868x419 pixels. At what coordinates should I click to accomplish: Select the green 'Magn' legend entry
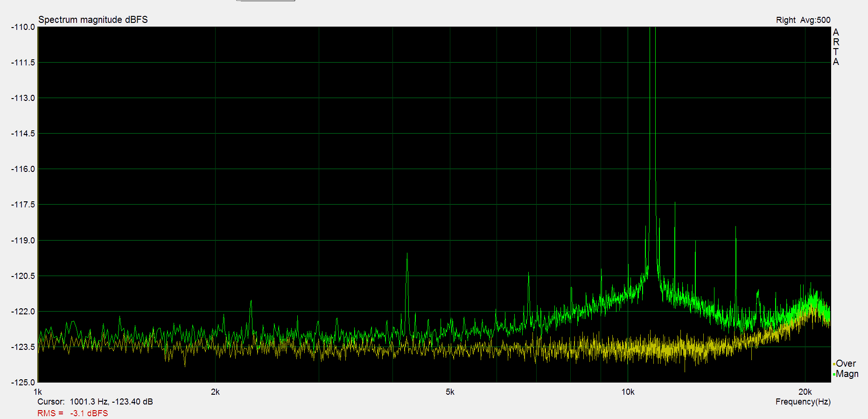[846, 374]
